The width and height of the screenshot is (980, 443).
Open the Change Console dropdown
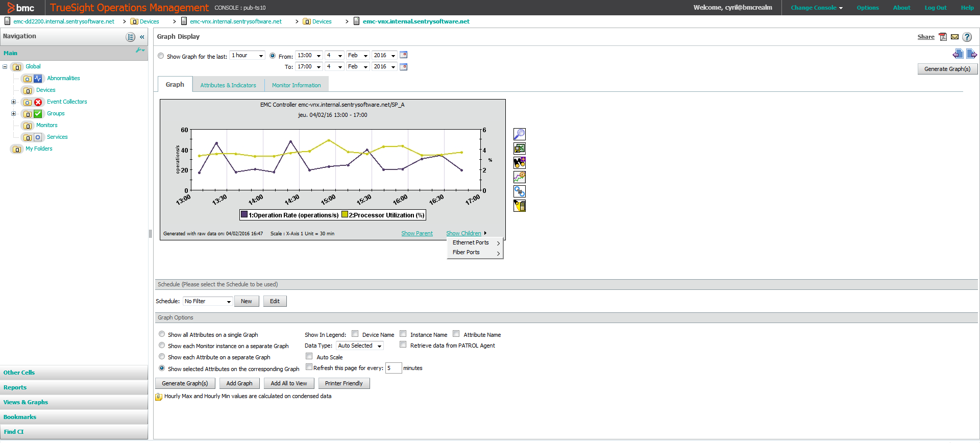pos(817,8)
